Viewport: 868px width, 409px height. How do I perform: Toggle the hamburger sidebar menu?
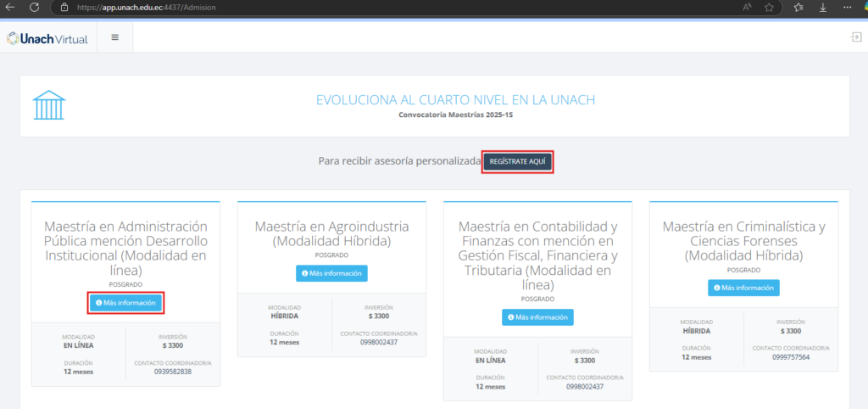[x=115, y=37]
